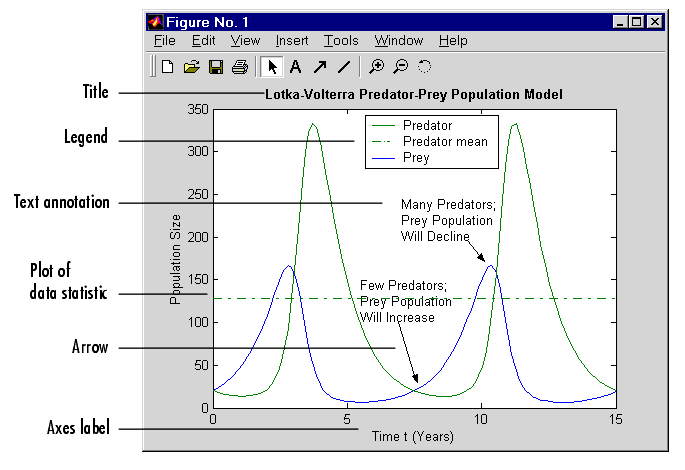Select the Add Arrow tool
This screenshot has width=685, height=470.
click(x=320, y=67)
